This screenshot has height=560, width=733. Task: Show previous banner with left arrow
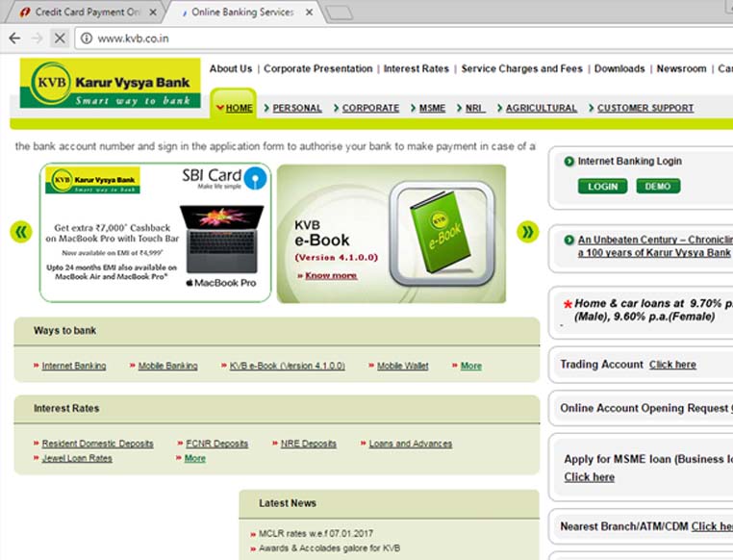pos(21,232)
